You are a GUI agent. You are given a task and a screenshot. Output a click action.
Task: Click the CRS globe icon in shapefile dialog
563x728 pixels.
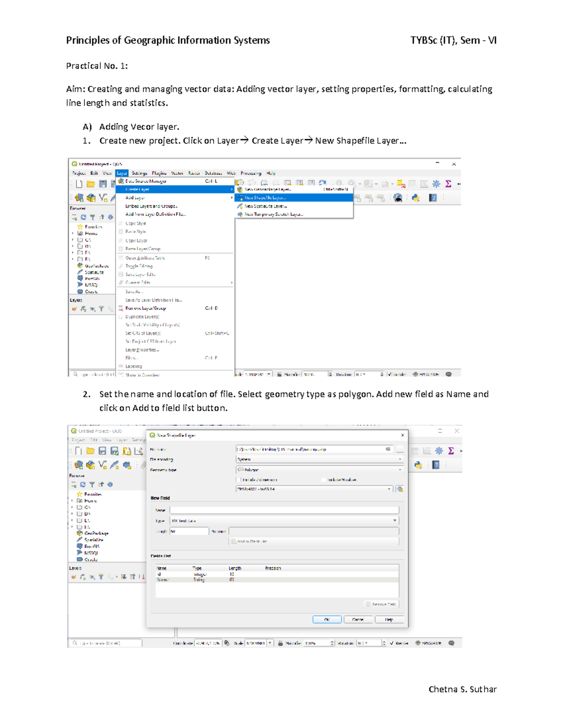coord(399,489)
